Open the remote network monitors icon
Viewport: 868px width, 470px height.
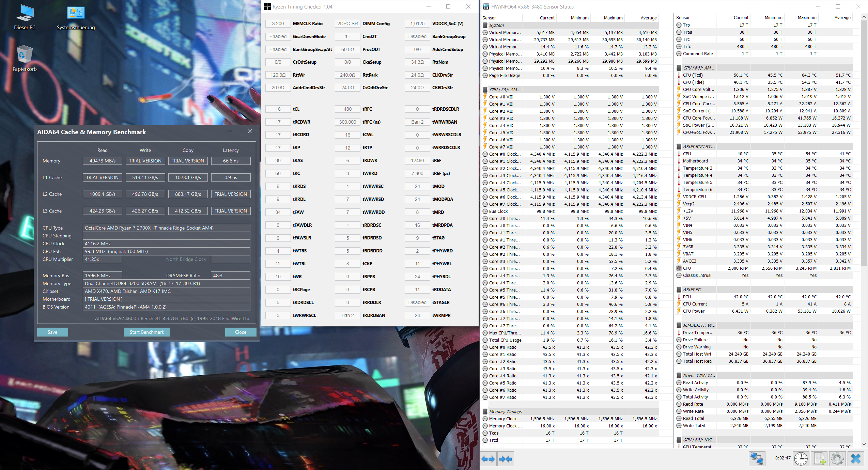(757, 458)
